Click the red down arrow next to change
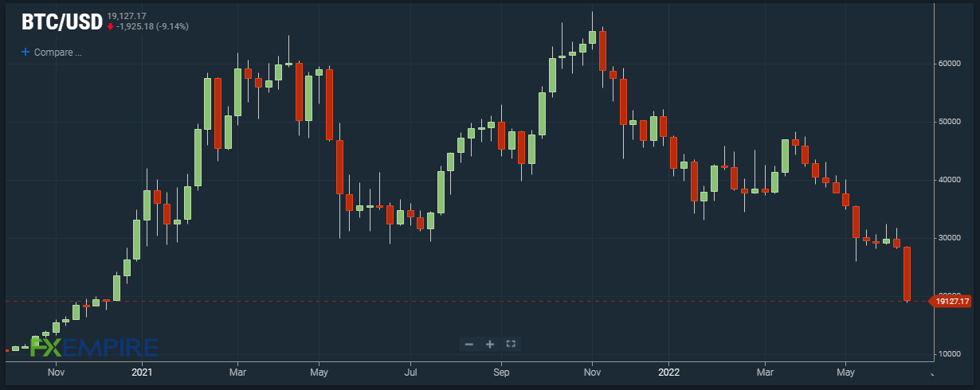The width and height of the screenshot is (980, 390). 110,26
